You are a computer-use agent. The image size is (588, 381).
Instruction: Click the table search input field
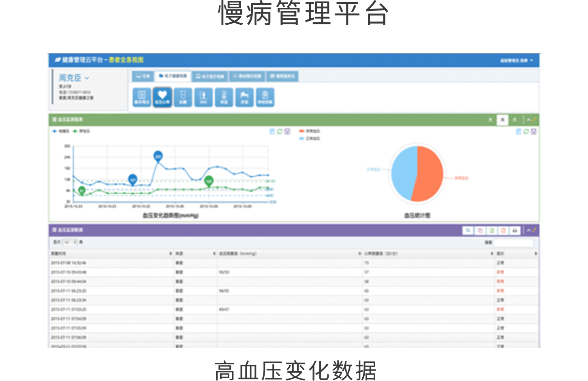tap(513, 243)
